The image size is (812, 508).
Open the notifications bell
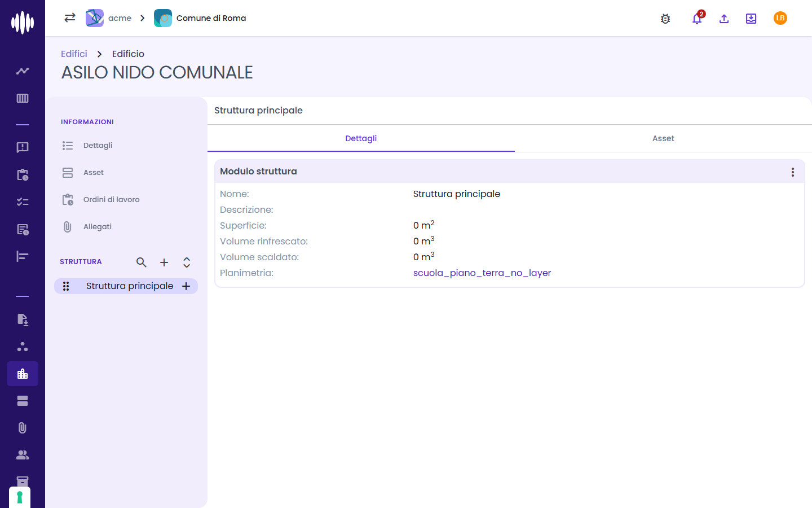pos(697,19)
